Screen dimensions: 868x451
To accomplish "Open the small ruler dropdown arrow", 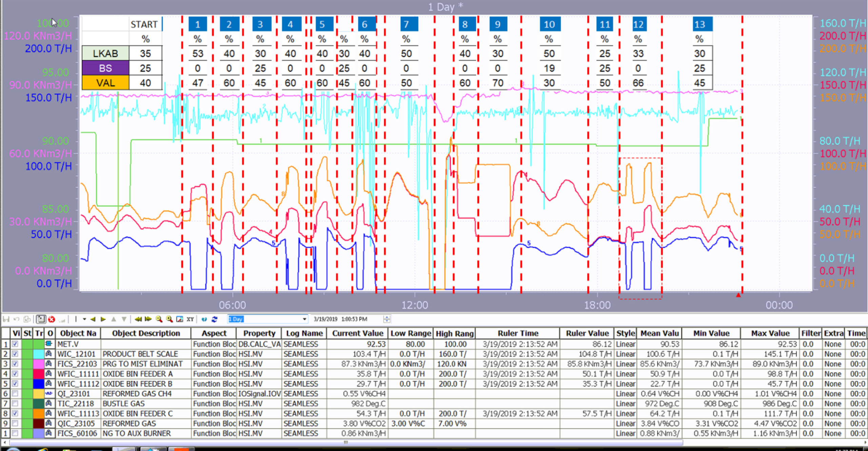I will tap(84, 319).
